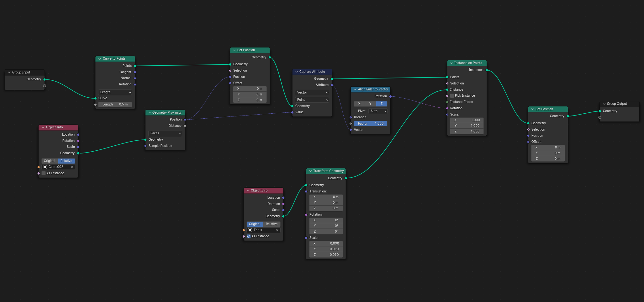Click the Factor input socket on Align Euler to Vector
Viewport: 644px width, 302px height.
[351, 124]
